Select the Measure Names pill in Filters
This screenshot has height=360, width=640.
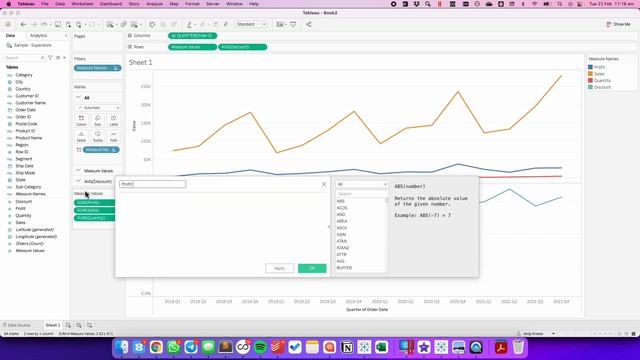pos(98,68)
